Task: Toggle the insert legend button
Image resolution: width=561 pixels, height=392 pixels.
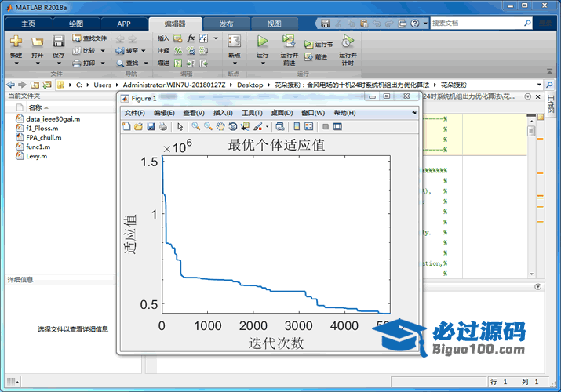Action: click(308, 126)
